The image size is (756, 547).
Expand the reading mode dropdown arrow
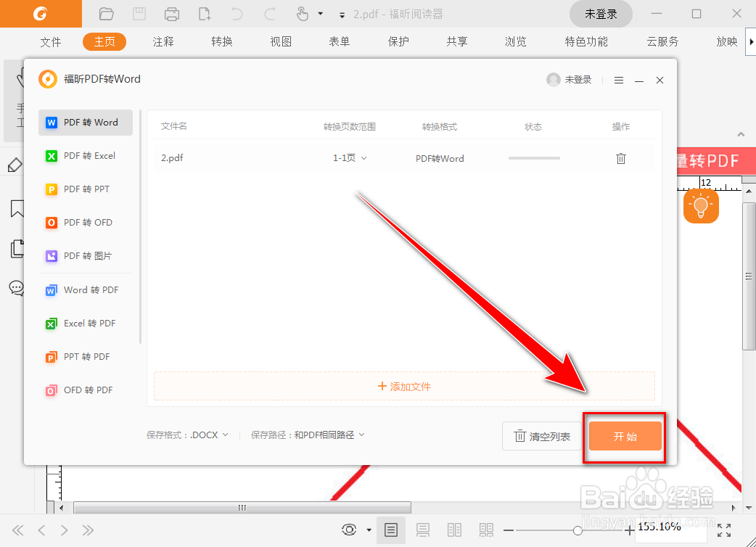[x=369, y=530]
